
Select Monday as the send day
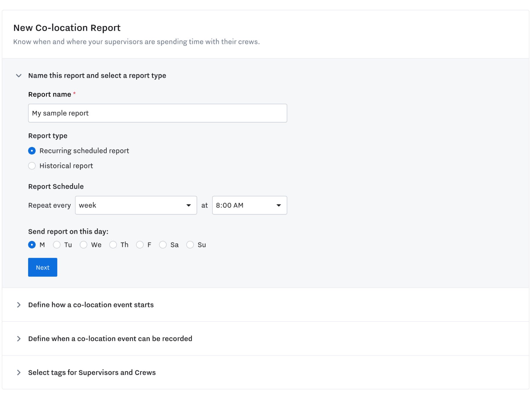pyautogui.click(x=32, y=245)
